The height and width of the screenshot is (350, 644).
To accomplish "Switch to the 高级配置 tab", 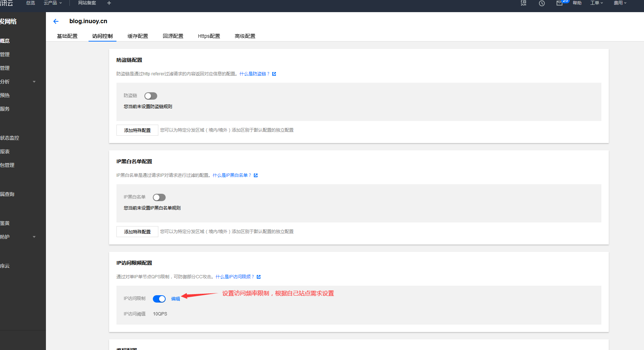I will [245, 36].
